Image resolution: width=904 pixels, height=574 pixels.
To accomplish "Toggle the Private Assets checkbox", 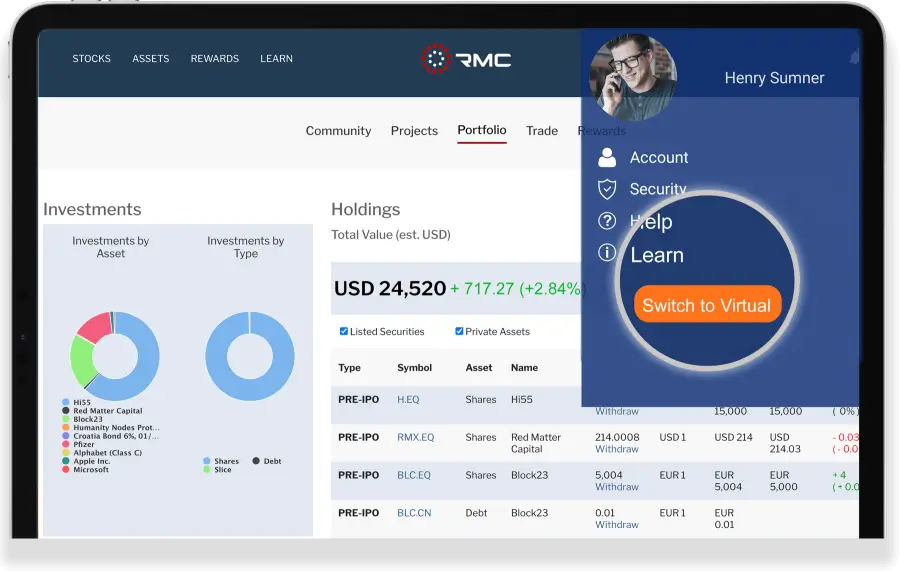I will tap(460, 331).
